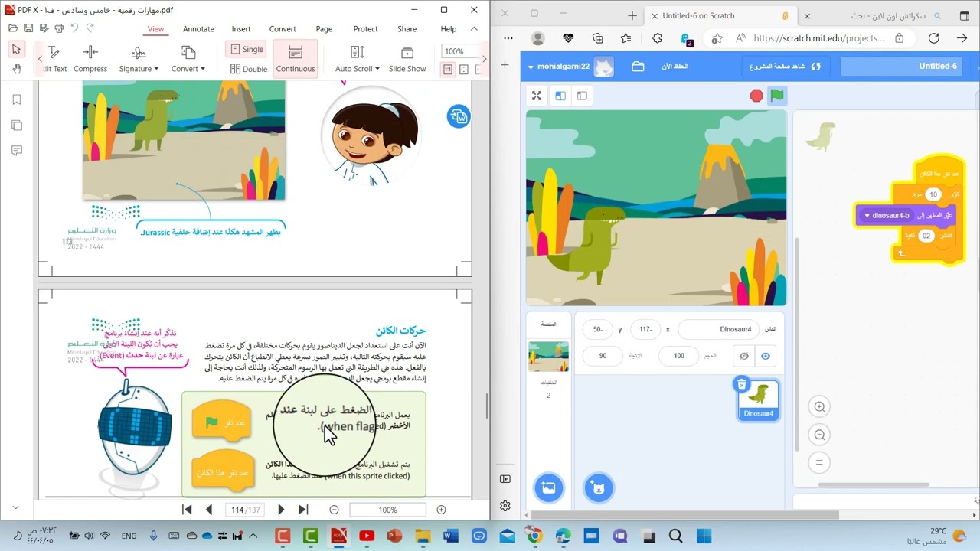The image size is (980, 551).
Task: Start the Slide Show in PDF X
Action: pos(407,59)
